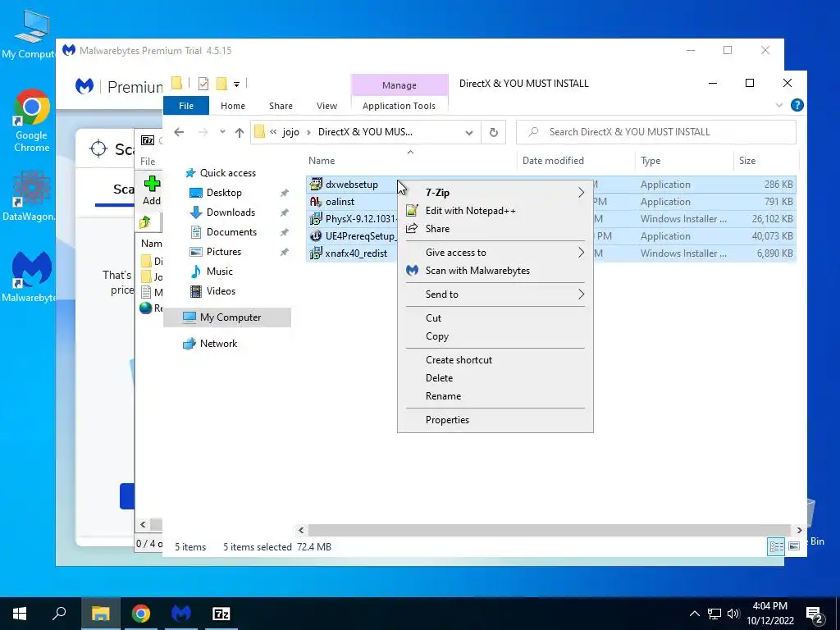Open the 7-Zip submenu in context menu
Viewport: 840px width, 630px height.
coord(495,192)
